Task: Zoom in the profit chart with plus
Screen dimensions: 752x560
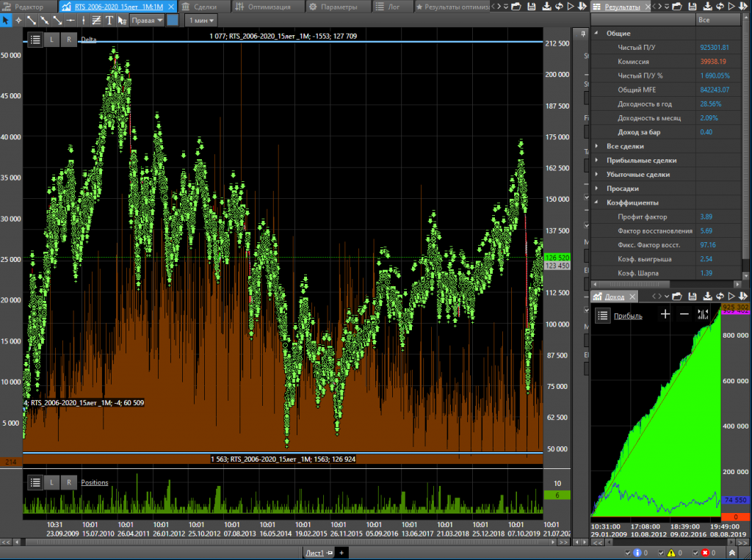Action: click(x=665, y=315)
